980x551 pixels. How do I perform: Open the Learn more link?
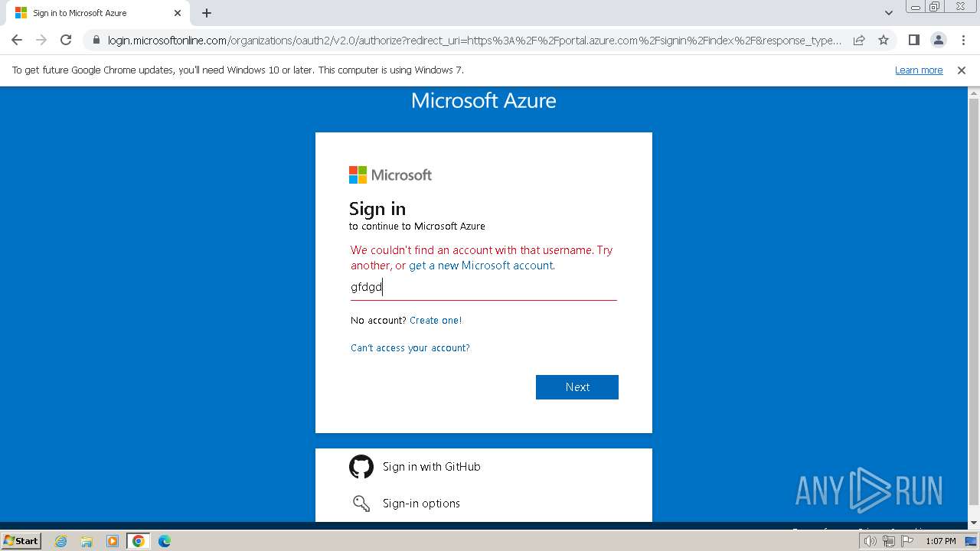[919, 70]
